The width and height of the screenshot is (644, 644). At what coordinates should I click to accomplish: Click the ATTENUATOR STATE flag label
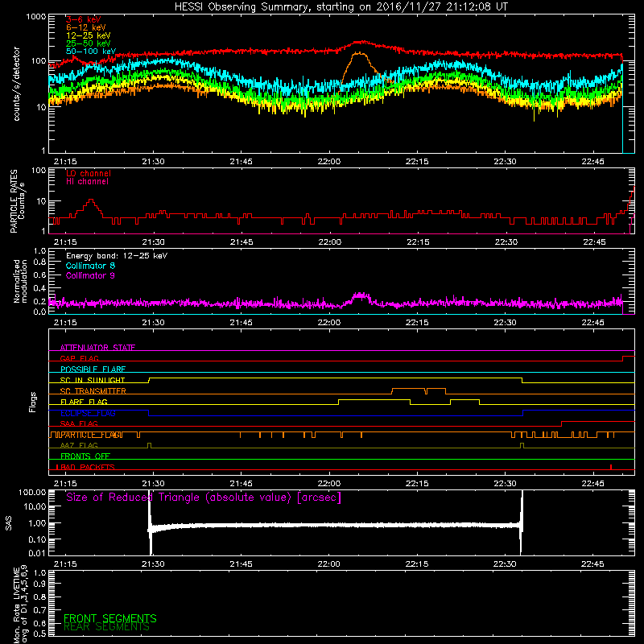coord(97,348)
